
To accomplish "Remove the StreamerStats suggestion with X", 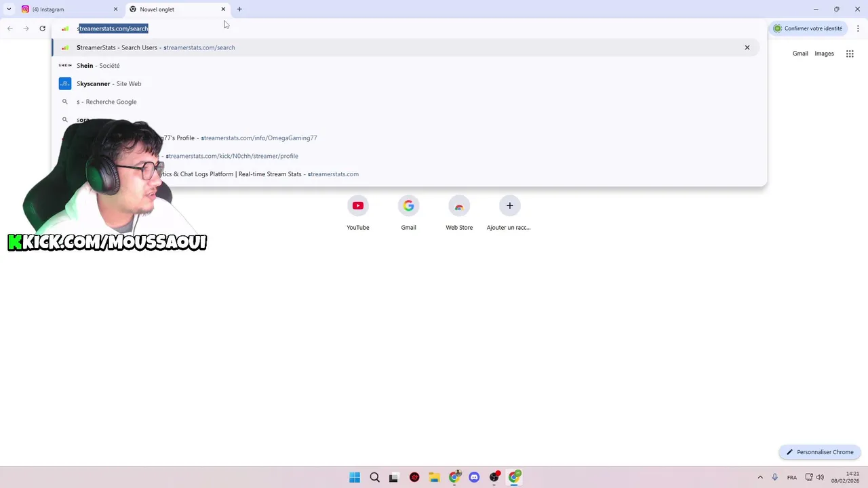I will click(x=747, y=47).
